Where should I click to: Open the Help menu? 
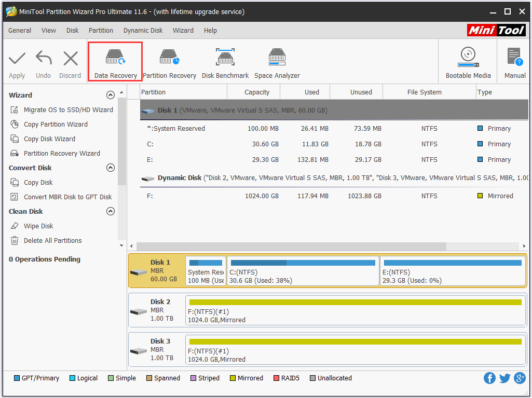pyautogui.click(x=210, y=31)
